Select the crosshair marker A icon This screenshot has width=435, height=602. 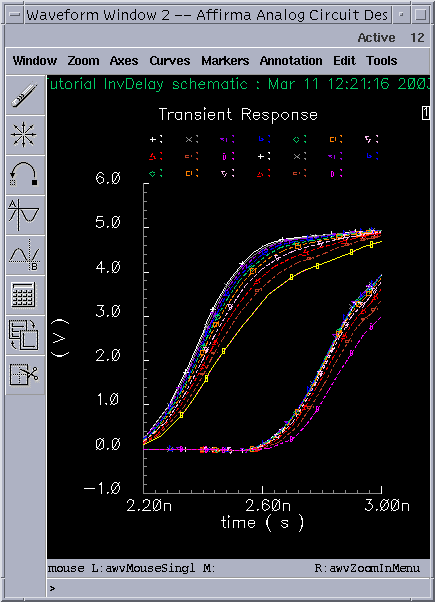[25, 215]
